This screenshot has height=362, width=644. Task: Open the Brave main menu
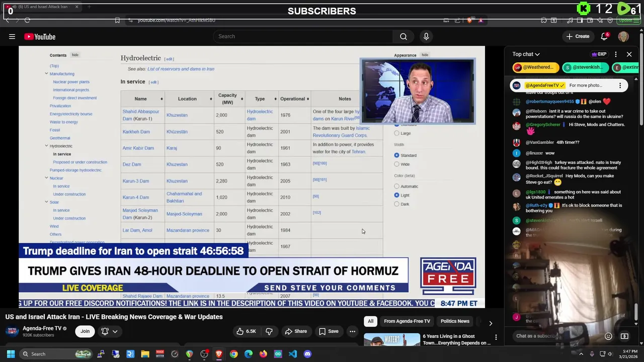coord(637,20)
